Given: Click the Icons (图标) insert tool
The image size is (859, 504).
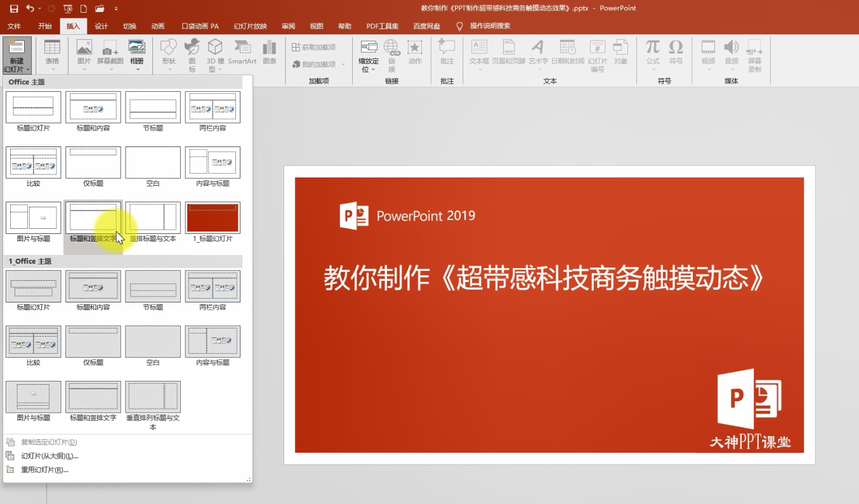Looking at the screenshot, I should [192, 55].
